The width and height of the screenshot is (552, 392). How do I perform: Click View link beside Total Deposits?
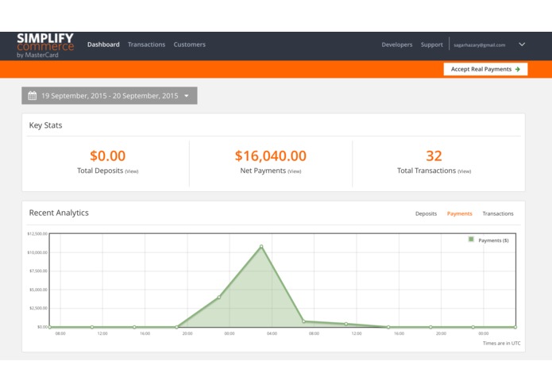(132, 171)
